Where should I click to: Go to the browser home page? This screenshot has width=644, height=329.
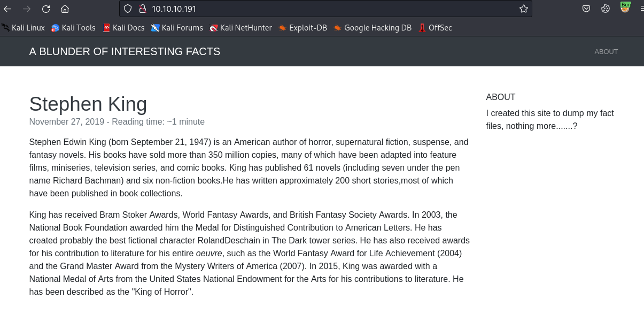click(65, 9)
